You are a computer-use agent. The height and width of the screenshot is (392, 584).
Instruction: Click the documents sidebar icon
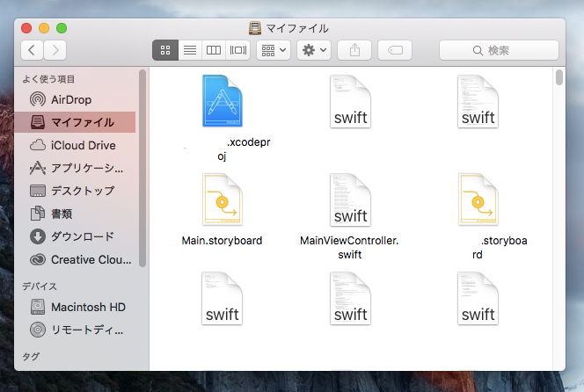click(38, 214)
